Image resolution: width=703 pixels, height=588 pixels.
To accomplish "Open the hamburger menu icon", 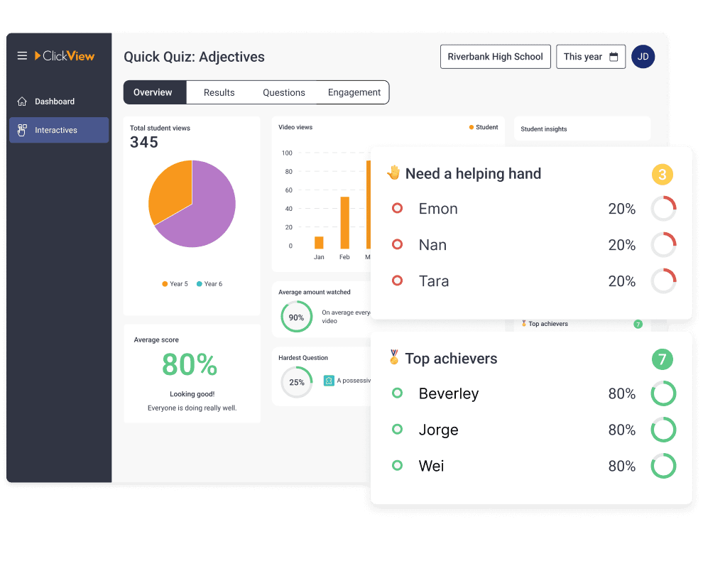I will coord(22,56).
